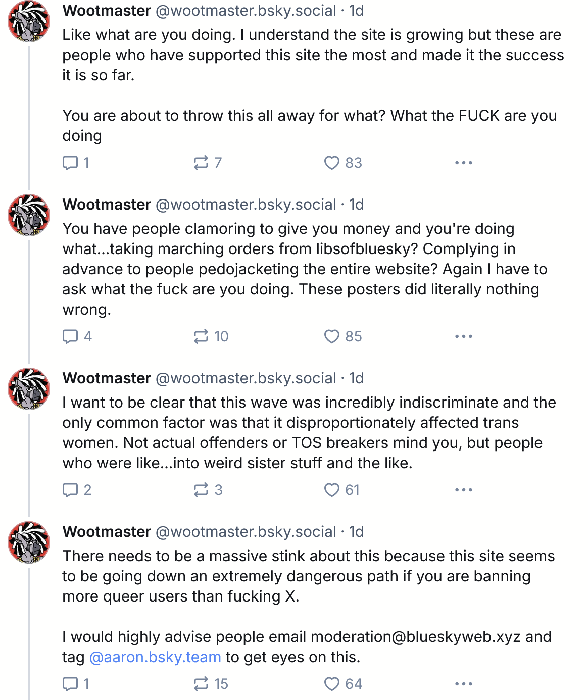
Task: Open more options on 'indiscriminate wave' post
Action: tap(463, 490)
